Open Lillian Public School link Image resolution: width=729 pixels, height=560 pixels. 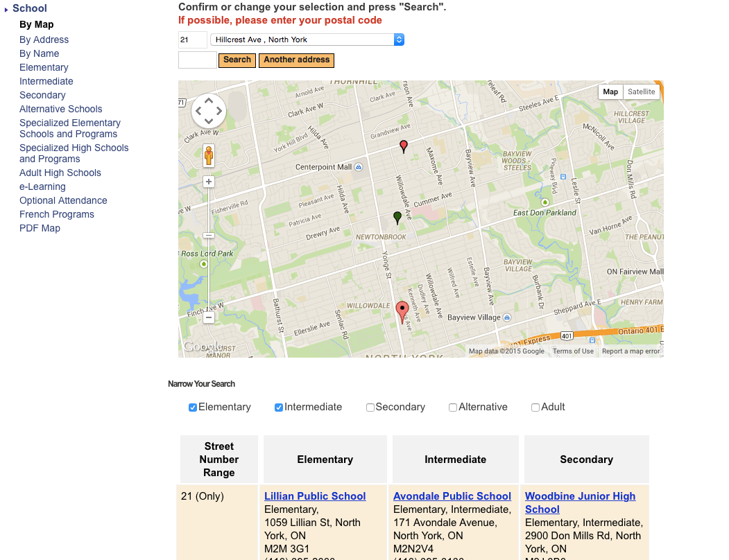coord(315,496)
